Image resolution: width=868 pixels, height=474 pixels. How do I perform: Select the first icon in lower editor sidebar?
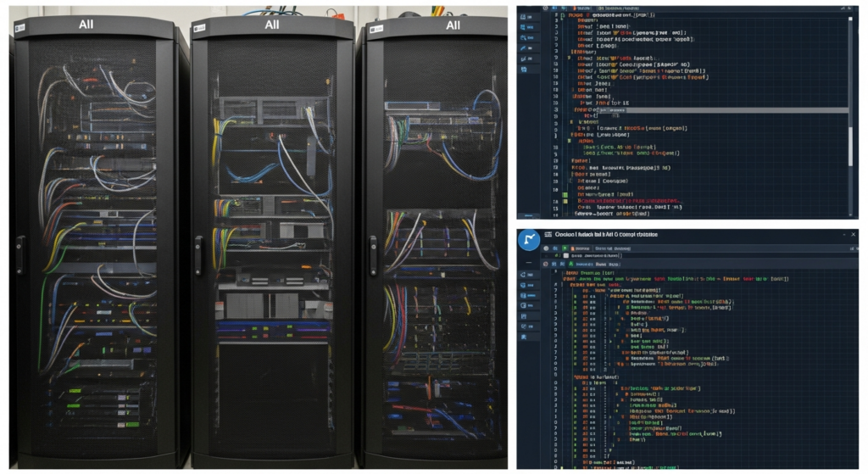523,275
